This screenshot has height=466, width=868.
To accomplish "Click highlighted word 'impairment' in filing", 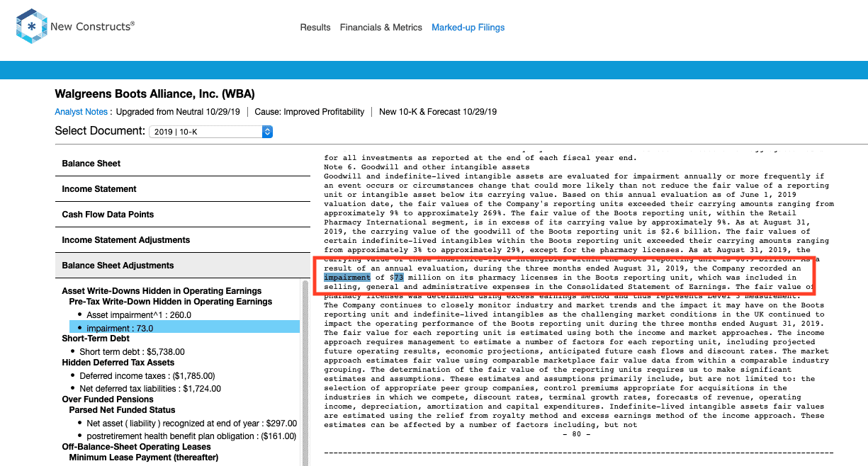I will click(x=347, y=278).
